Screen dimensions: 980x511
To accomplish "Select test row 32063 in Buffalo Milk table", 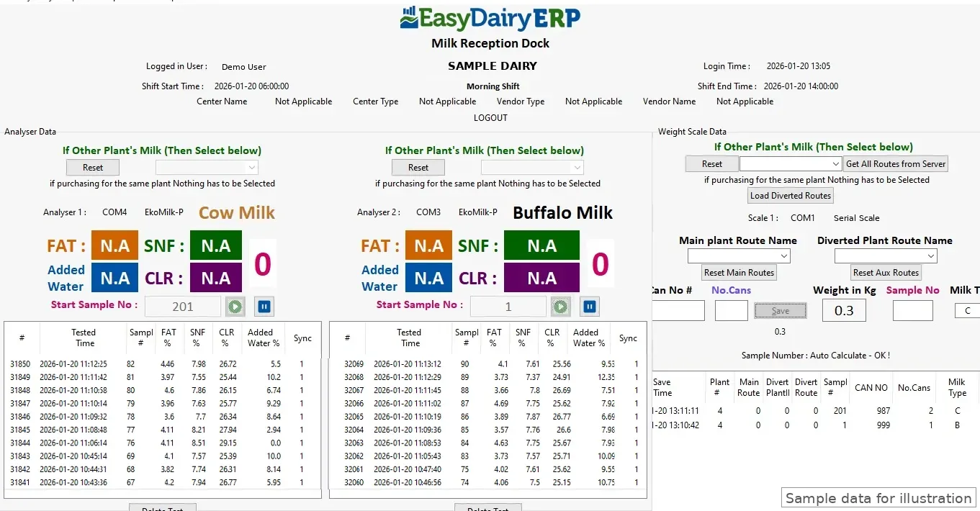I will point(487,443).
